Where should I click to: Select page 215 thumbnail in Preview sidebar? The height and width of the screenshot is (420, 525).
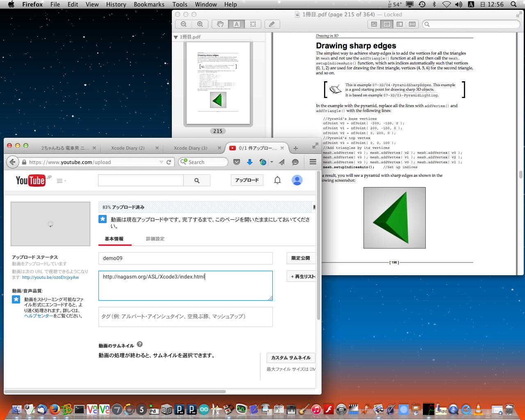tap(218, 83)
